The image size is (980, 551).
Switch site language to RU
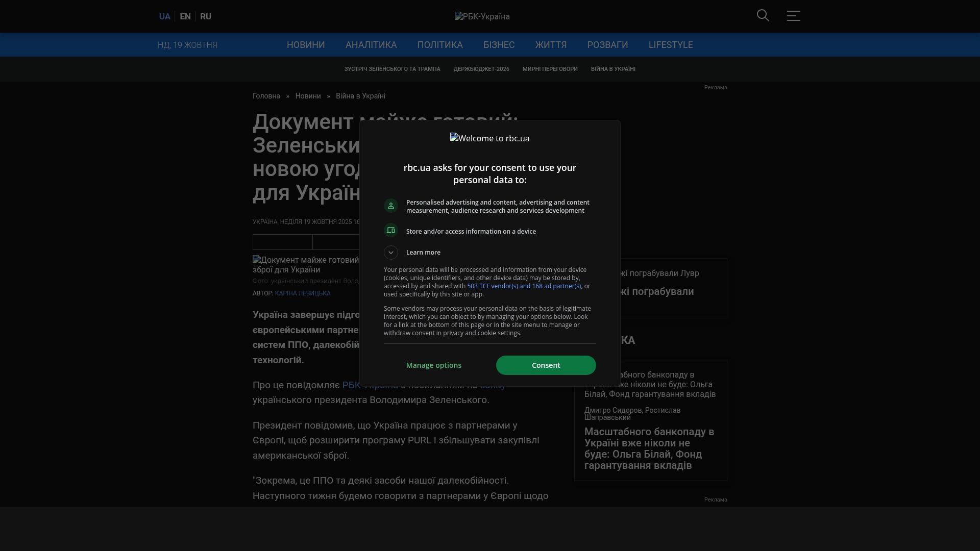[x=206, y=16]
